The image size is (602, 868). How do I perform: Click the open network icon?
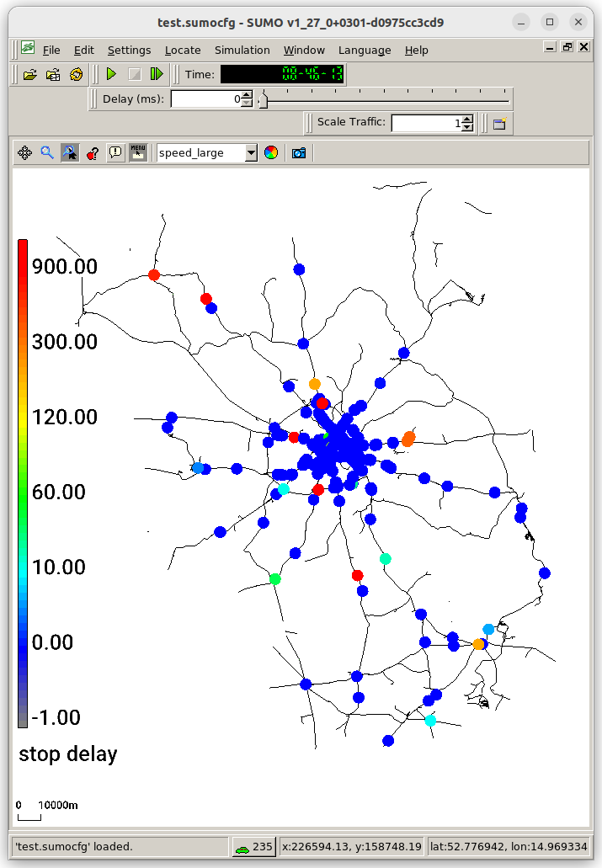coord(53,74)
